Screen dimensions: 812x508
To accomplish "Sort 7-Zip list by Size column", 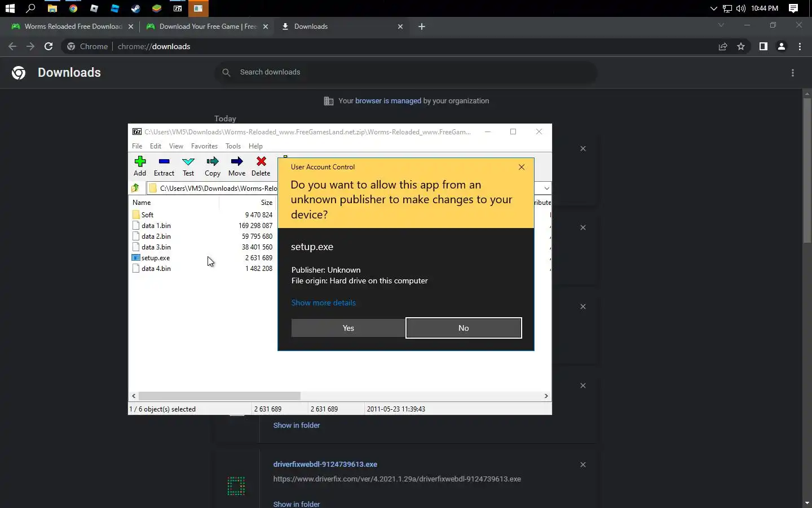I will coord(248,203).
